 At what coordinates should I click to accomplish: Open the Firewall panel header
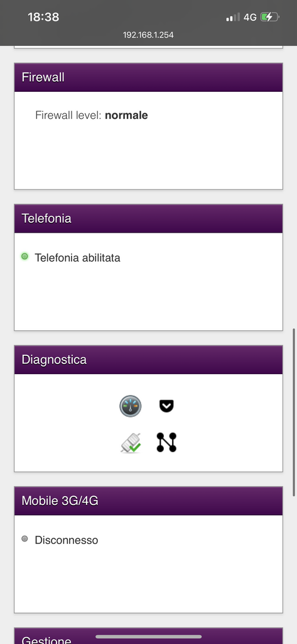click(148, 77)
